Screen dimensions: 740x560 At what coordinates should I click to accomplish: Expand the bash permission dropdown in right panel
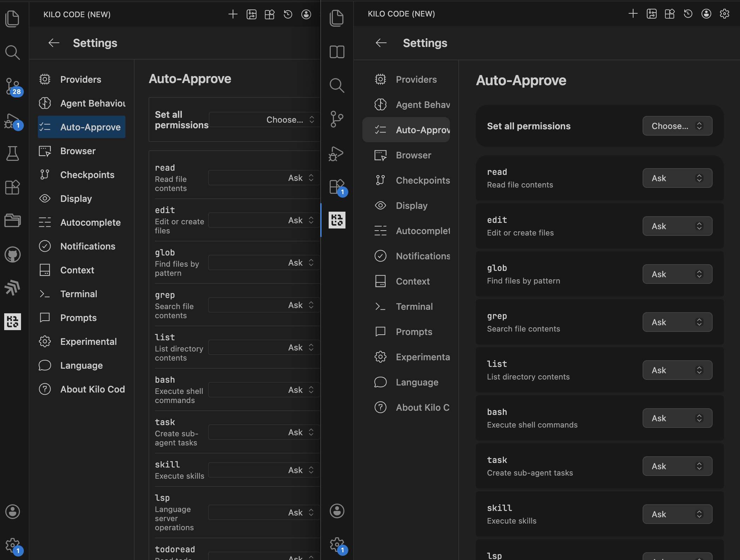677,418
